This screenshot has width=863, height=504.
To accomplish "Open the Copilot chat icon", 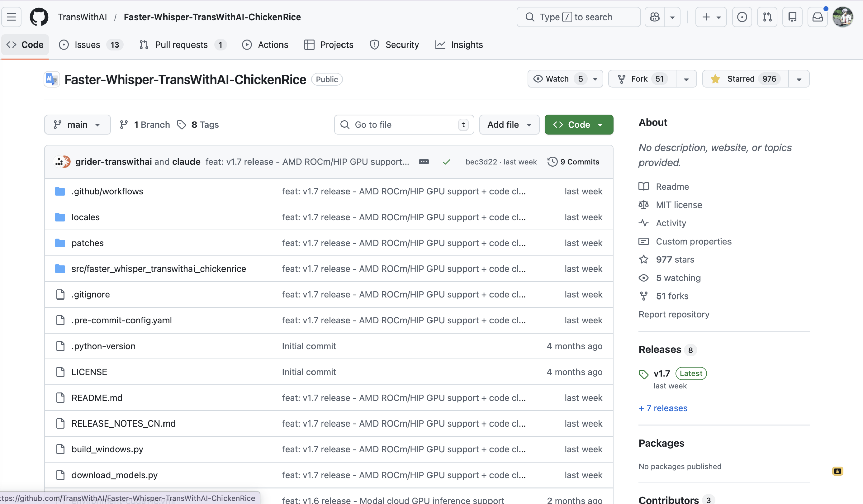I will (654, 17).
